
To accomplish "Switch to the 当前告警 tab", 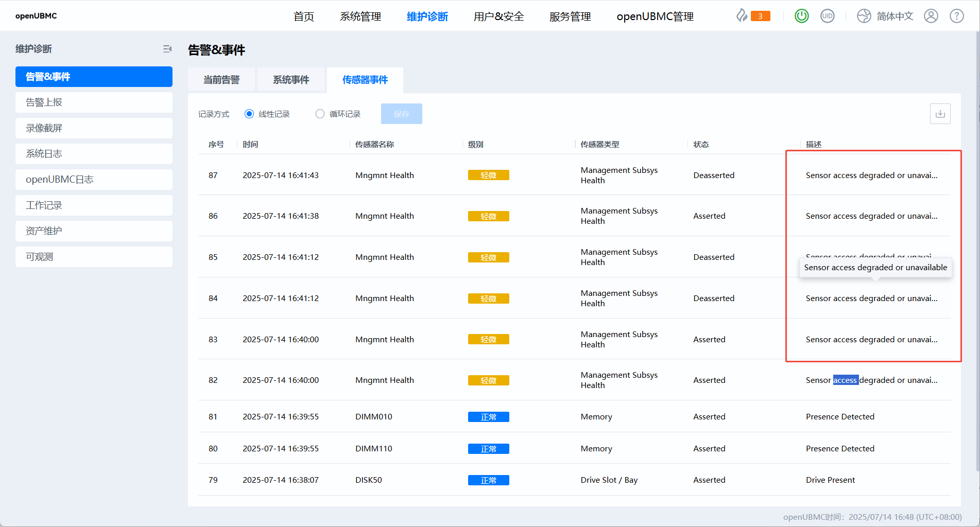I will click(221, 80).
